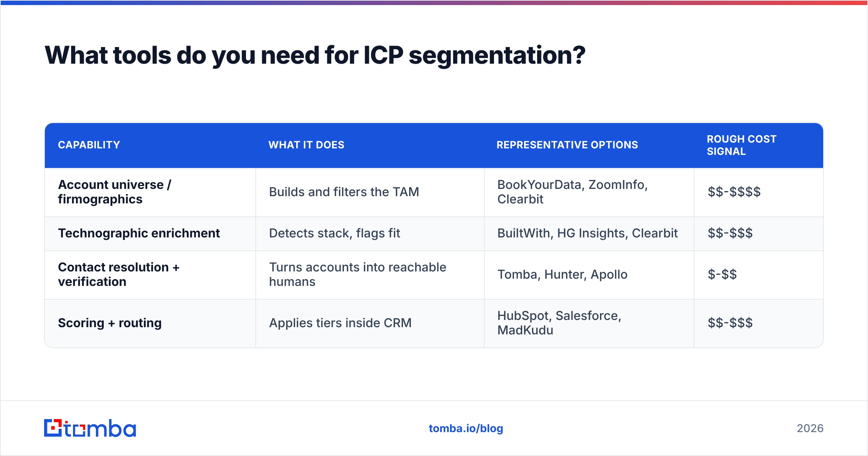Click the 2026 year label
Screen dimensions: 868x456
point(810,428)
